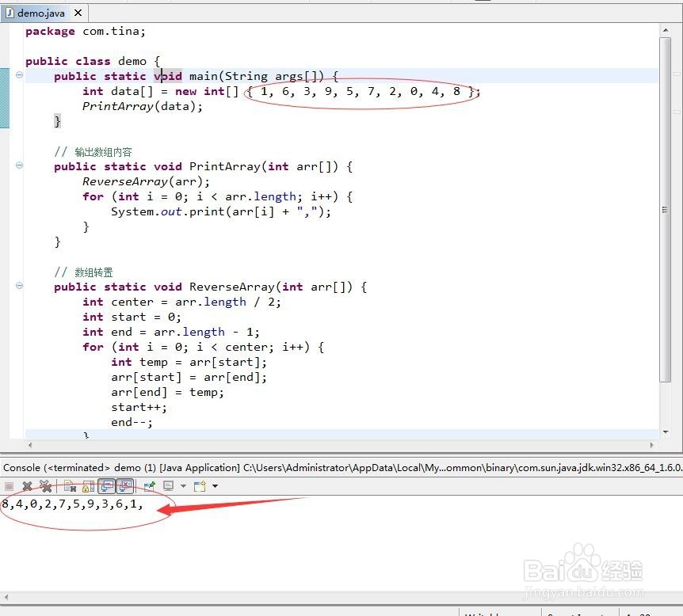This screenshot has width=683, height=616.
Task: Click the 'int data[] = new int[]' declaration
Action: pos(161,91)
